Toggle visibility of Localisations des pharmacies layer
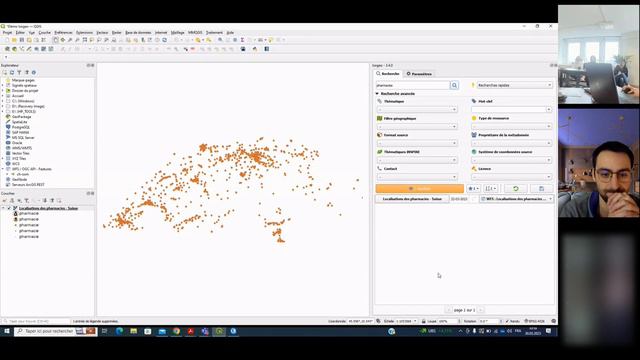 [x=9, y=208]
